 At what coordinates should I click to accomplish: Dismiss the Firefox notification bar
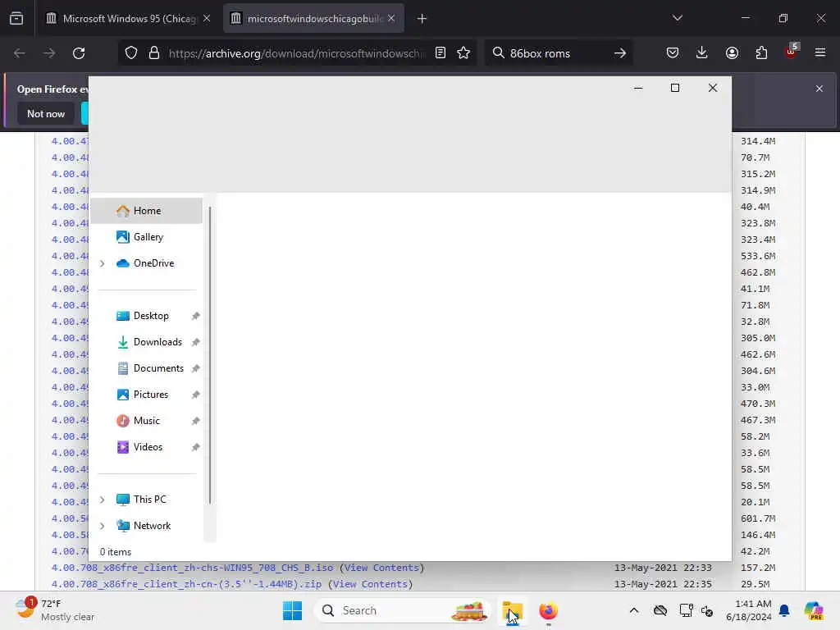coord(819,89)
